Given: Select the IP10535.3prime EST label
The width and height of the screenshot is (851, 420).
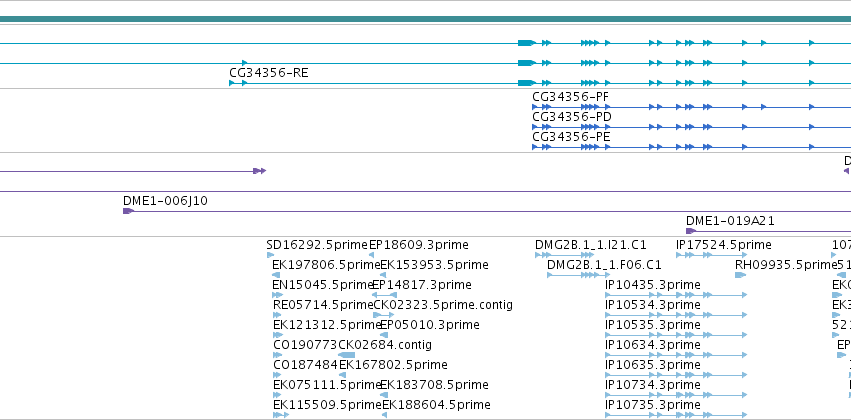Looking at the screenshot, I should pyautogui.click(x=652, y=325).
